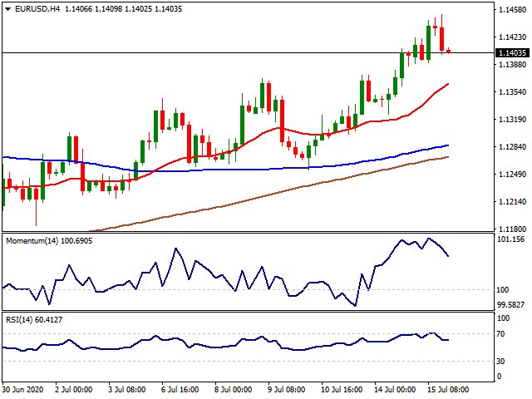Screen dimensions: 532x399
Task: Click the 1.14230 price scale label
Action: (x=512, y=37)
